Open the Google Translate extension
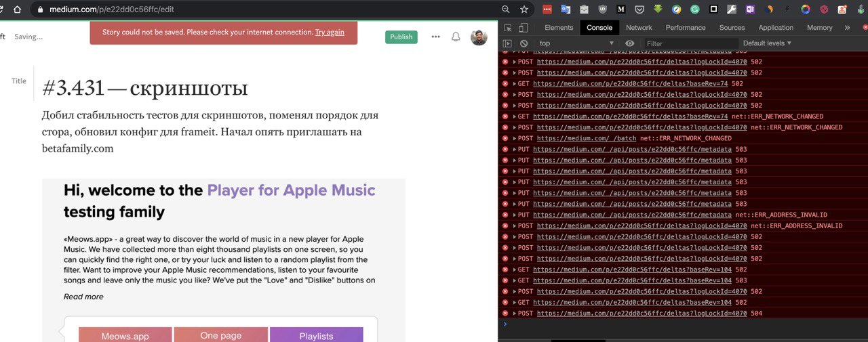Viewport: 868px width, 342px height. click(x=566, y=9)
